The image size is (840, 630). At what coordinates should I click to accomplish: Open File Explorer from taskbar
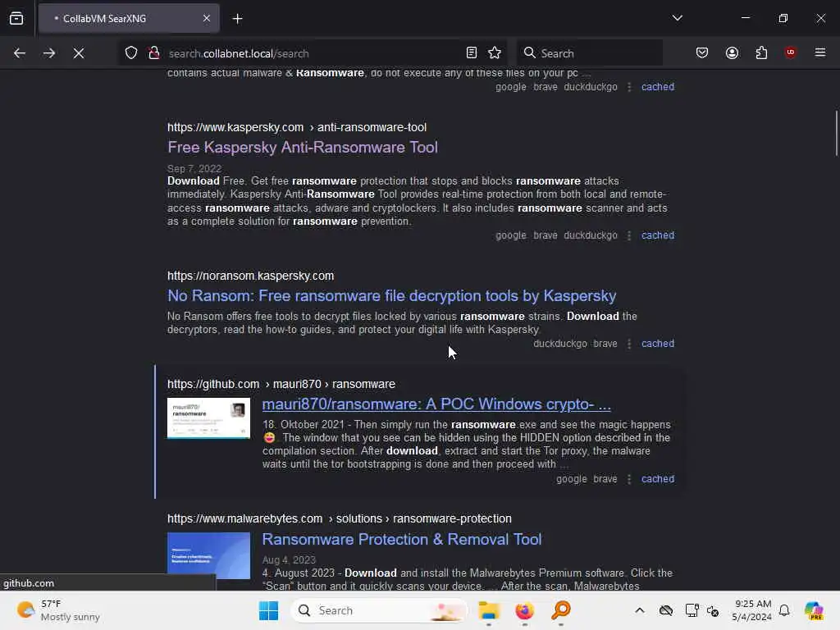pyautogui.click(x=489, y=610)
